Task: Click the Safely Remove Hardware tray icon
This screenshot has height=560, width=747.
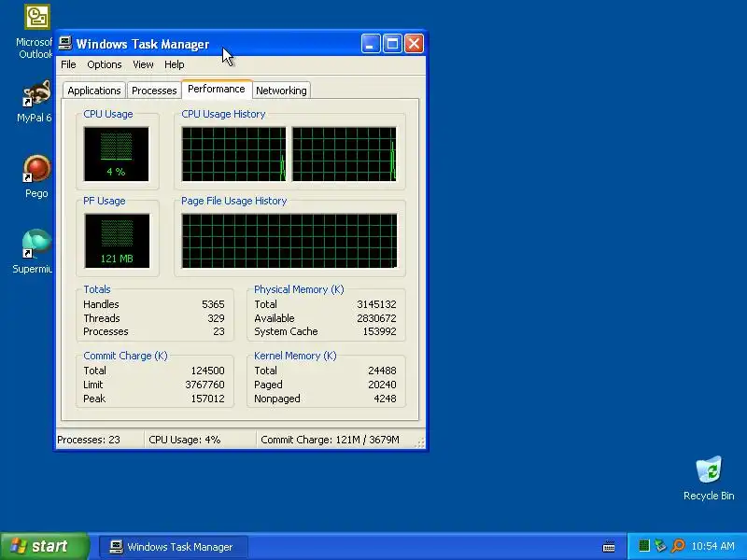Action: pos(660,546)
